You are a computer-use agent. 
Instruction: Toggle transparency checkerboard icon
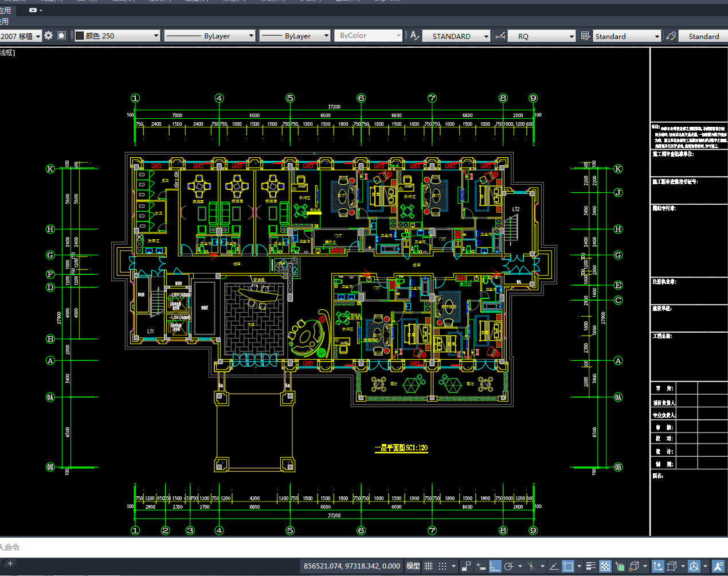pos(605,566)
